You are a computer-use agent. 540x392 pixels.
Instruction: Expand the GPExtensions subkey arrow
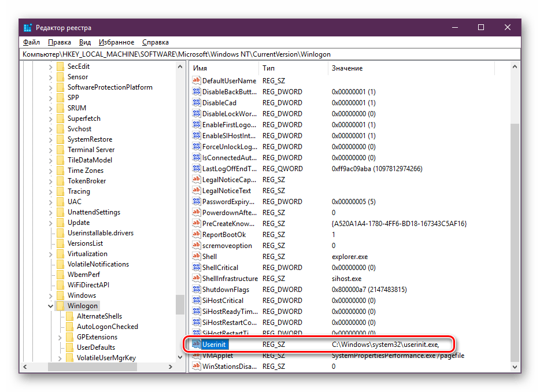coord(60,337)
